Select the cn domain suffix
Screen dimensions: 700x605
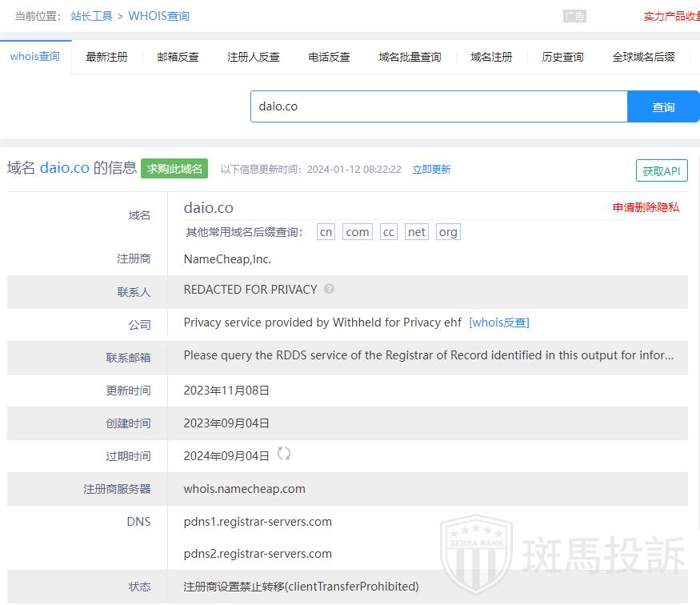[326, 232]
